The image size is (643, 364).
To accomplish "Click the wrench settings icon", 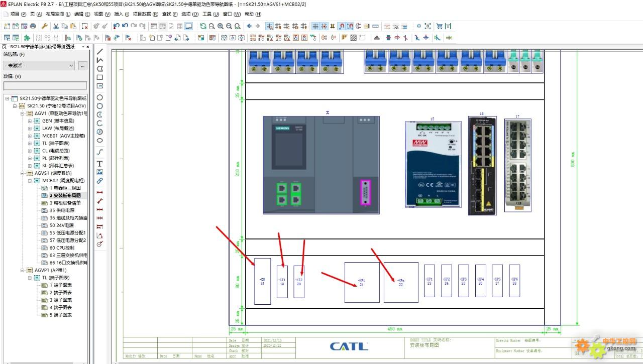I will 44,26.
